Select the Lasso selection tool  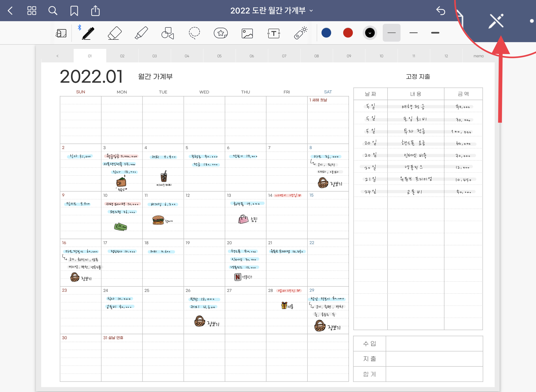(x=194, y=33)
